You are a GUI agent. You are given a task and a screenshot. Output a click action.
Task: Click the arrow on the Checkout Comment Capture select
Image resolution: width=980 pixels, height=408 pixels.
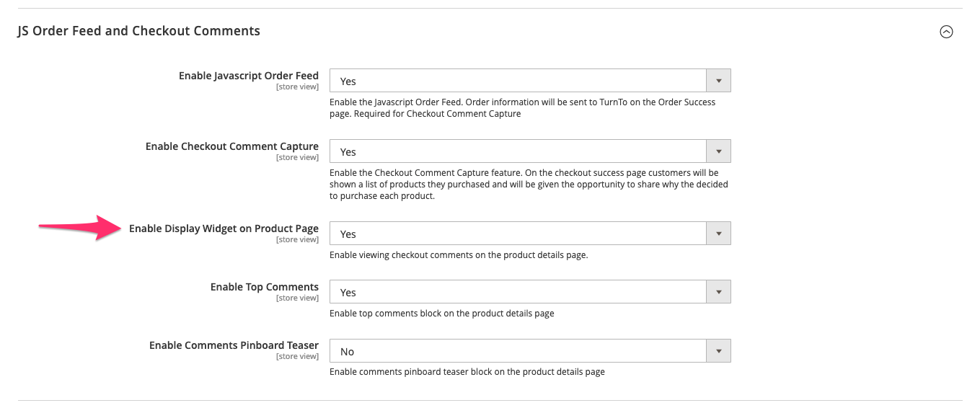718,151
